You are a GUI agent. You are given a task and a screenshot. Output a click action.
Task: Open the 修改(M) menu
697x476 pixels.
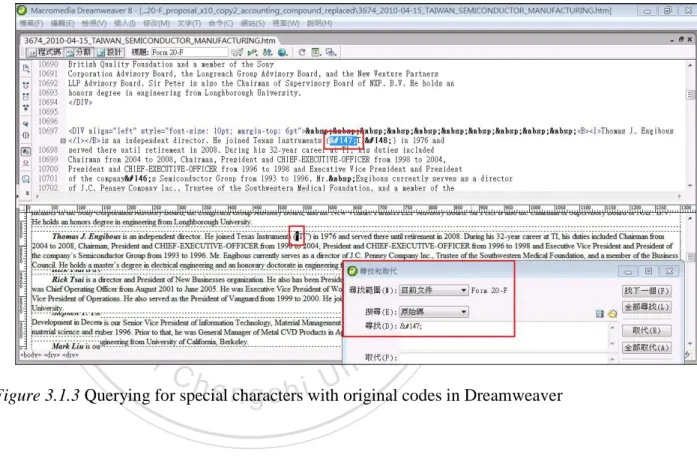156,23
